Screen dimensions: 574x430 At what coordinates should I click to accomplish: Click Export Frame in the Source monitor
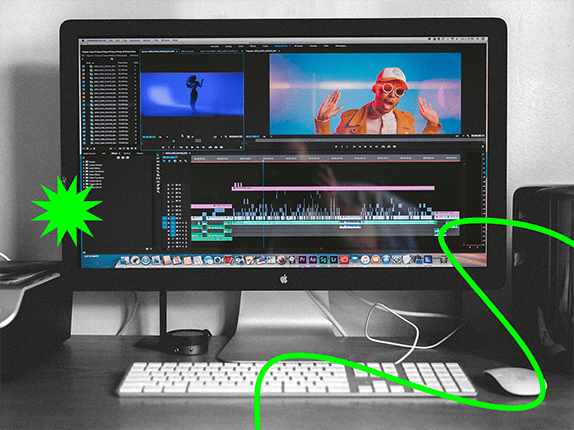[221, 147]
